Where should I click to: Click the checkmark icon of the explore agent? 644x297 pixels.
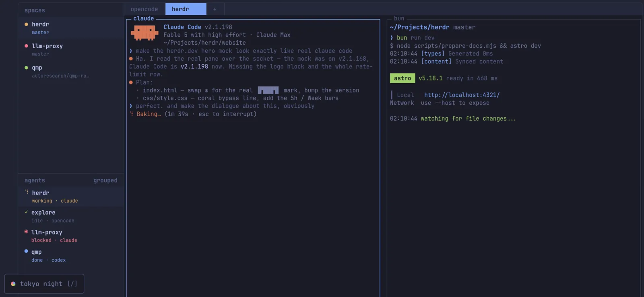tap(26, 212)
